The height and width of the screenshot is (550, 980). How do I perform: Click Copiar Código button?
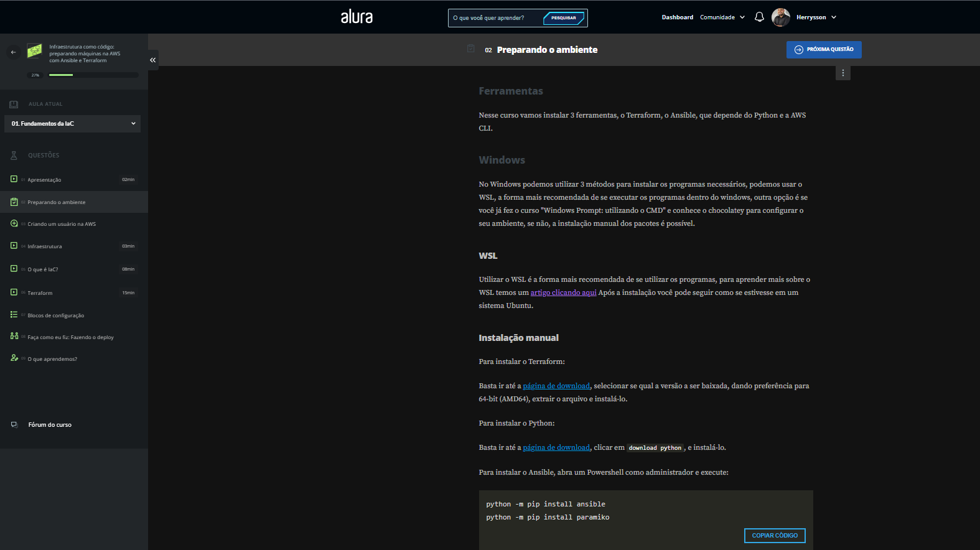775,536
